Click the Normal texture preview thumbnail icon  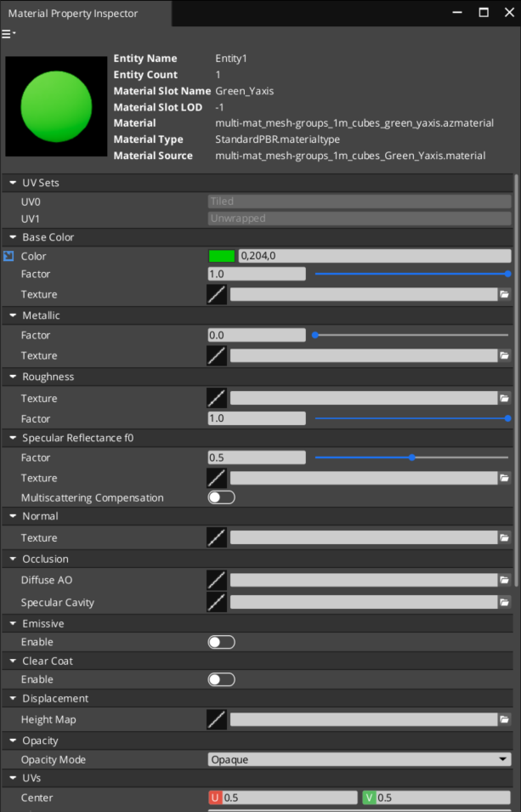[x=217, y=537]
